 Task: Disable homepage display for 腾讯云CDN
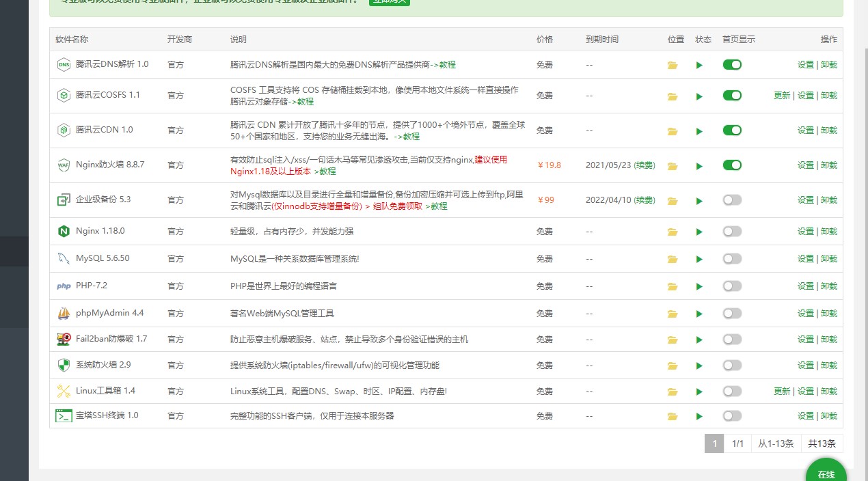[732, 130]
